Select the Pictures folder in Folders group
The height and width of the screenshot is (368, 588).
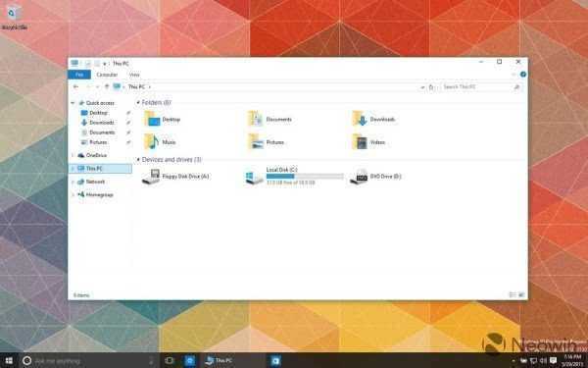tap(266, 142)
